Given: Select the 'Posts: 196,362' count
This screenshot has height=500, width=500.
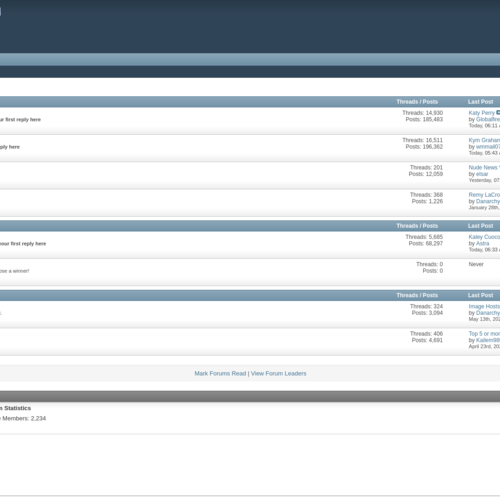Looking at the screenshot, I should click(424, 147).
